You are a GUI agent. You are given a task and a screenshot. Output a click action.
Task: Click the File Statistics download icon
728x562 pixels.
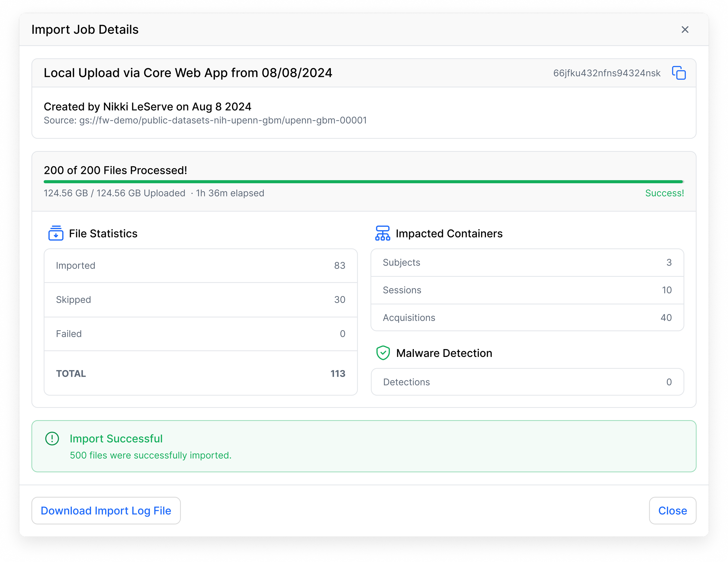tap(56, 233)
